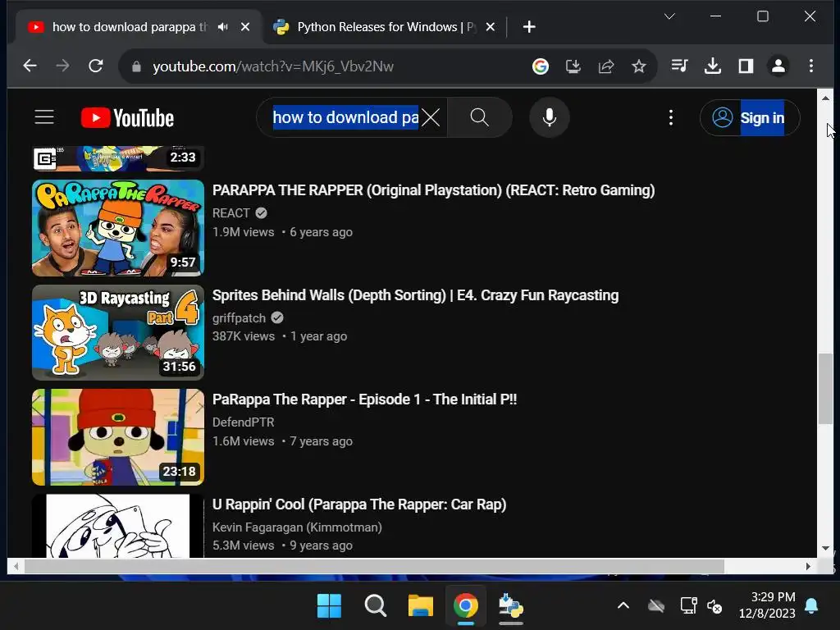Go back to the previous page

pos(30,66)
